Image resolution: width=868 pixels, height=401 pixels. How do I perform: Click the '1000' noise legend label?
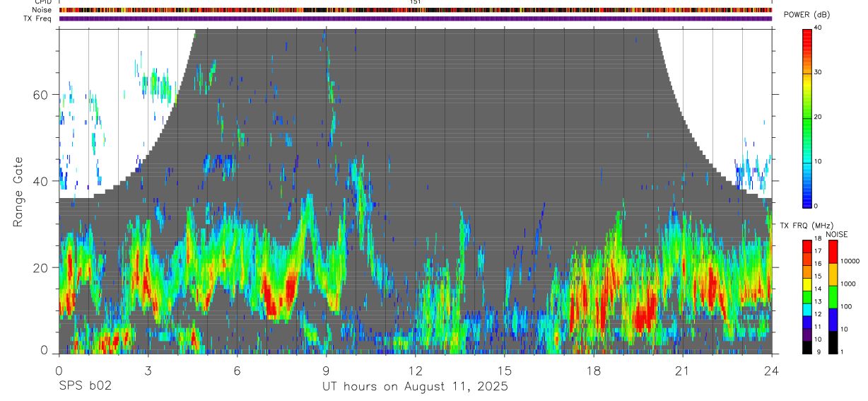pyautogui.click(x=848, y=284)
